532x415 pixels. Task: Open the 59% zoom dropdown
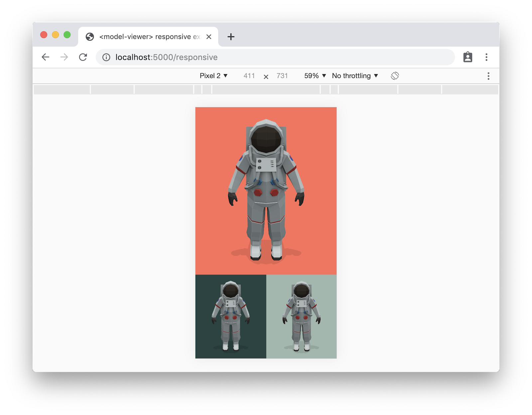click(315, 76)
